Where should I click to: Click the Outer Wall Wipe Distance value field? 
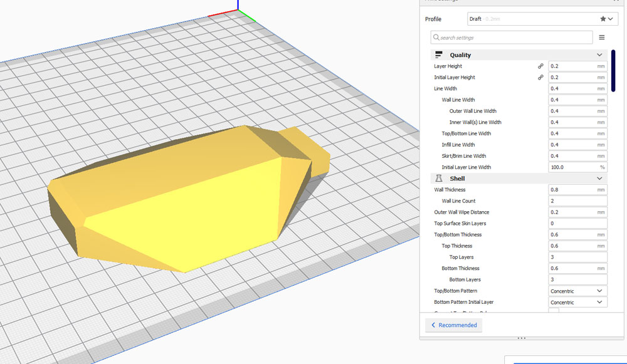click(x=577, y=212)
